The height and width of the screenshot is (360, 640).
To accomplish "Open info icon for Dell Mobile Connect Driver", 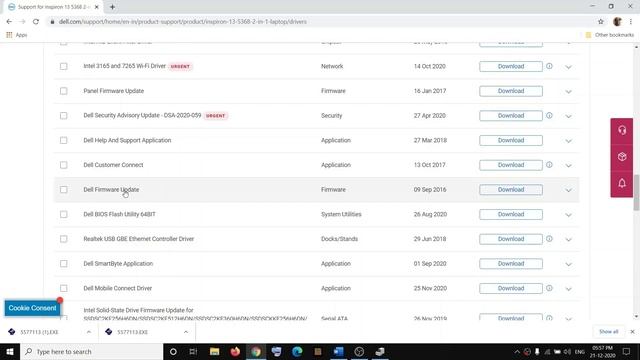I will [549, 288].
